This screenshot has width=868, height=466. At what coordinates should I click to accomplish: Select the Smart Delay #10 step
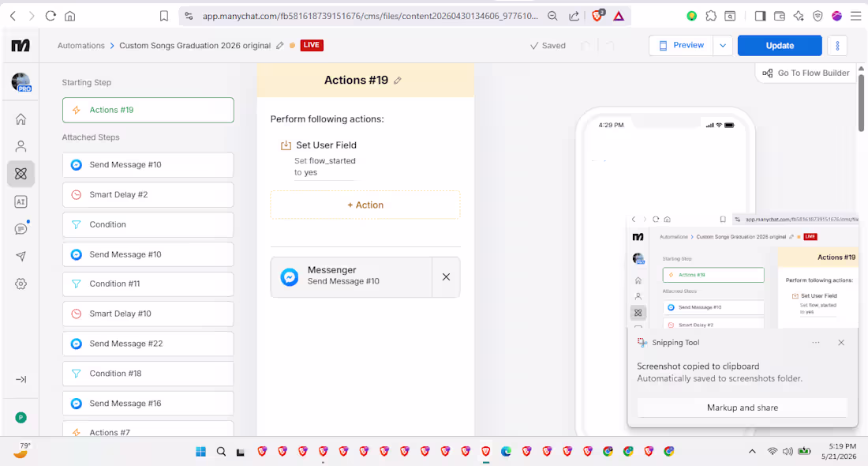point(148,314)
